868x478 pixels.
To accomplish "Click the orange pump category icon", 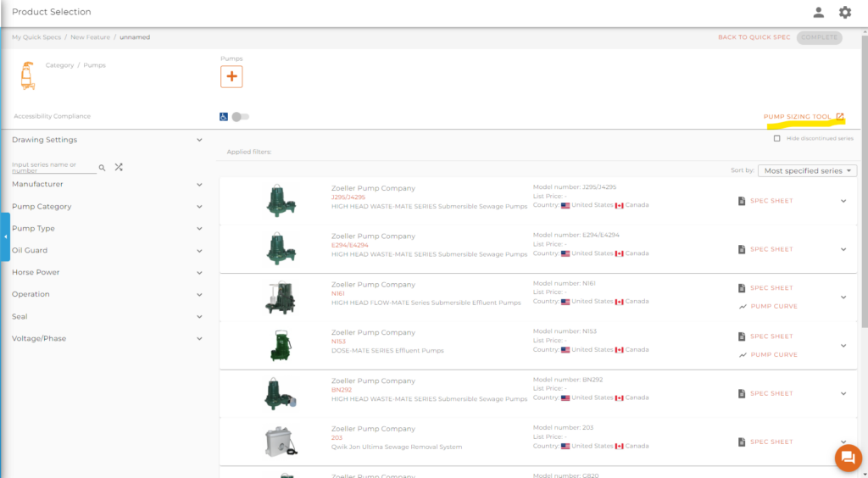I will point(27,75).
